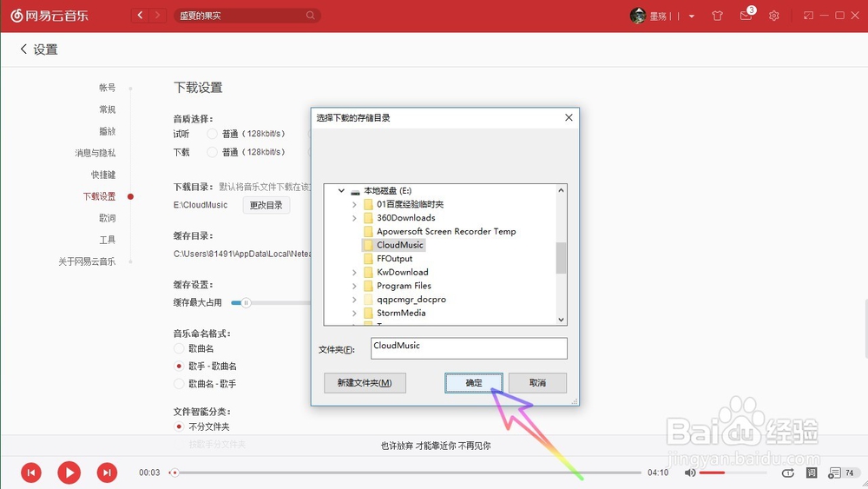
Task: Open the messages mail icon
Action: [x=746, y=16]
